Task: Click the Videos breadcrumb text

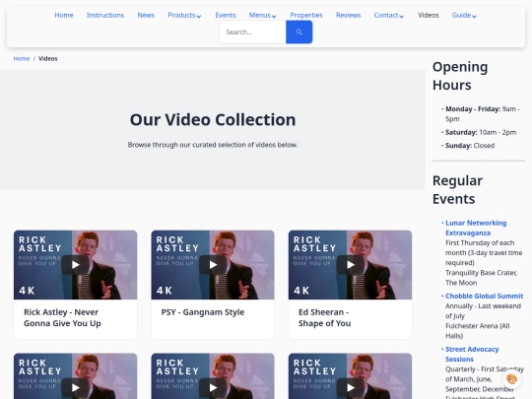Action: tap(48, 59)
